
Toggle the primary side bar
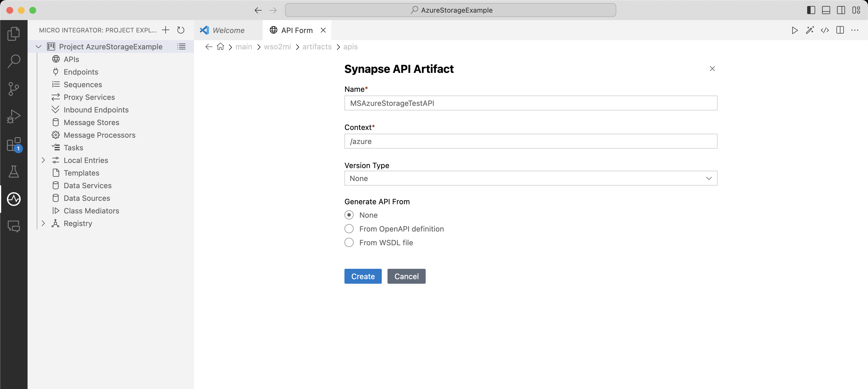tap(811, 10)
